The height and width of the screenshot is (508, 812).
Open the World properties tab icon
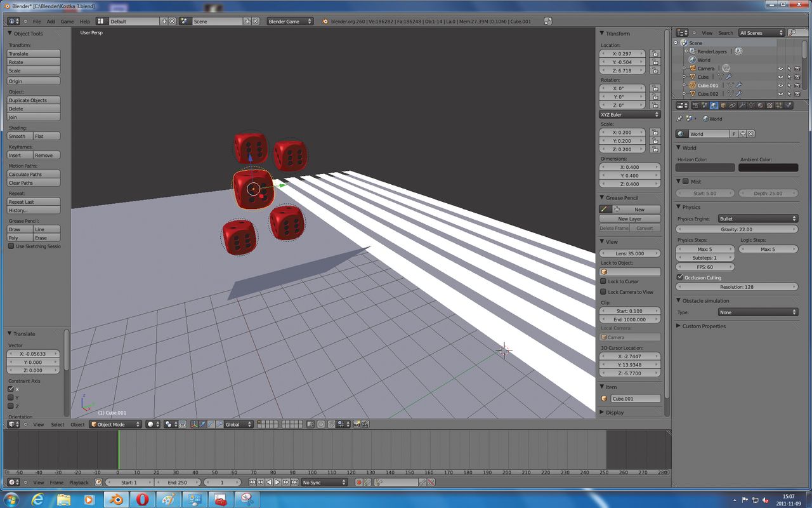[x=714, y=105]
